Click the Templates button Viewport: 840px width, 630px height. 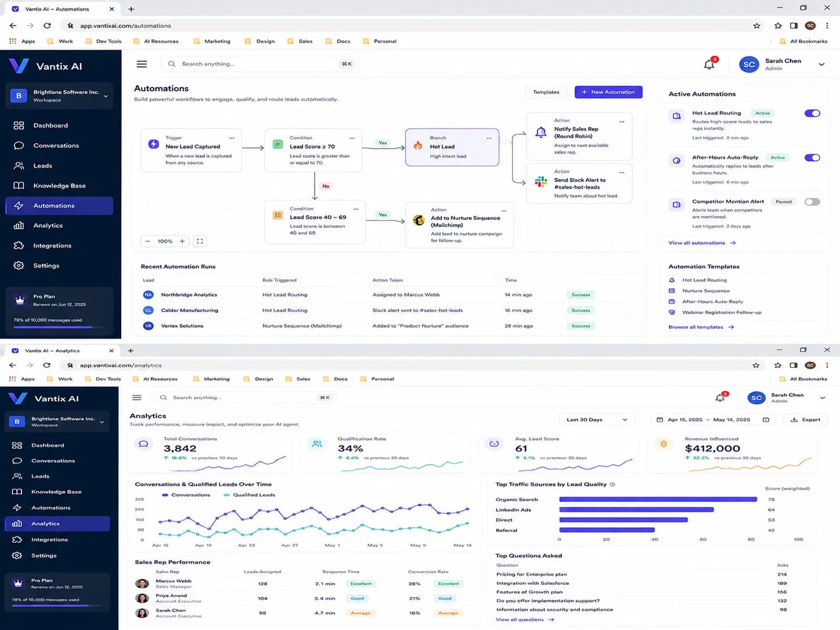point(546,92)
